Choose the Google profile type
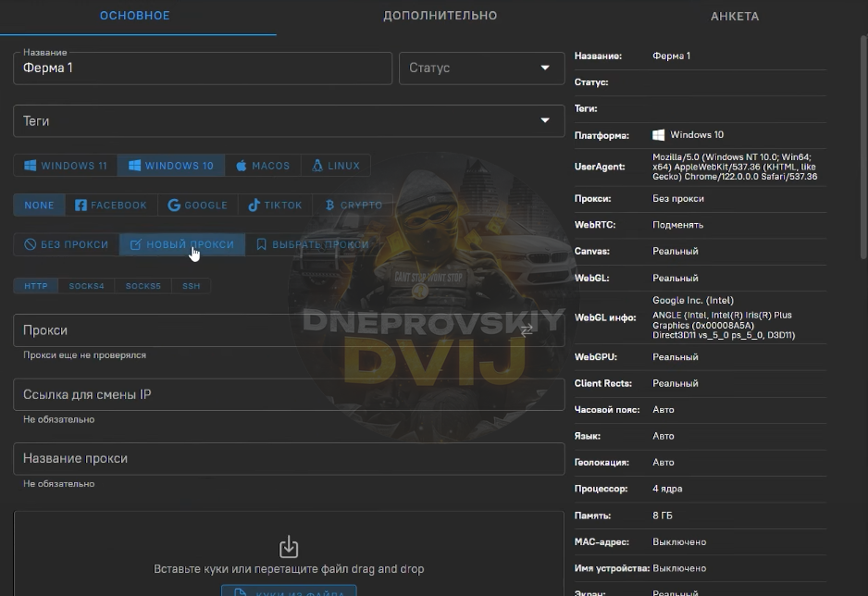The width and height of the screenshot is (868, 596). (198, 205)
